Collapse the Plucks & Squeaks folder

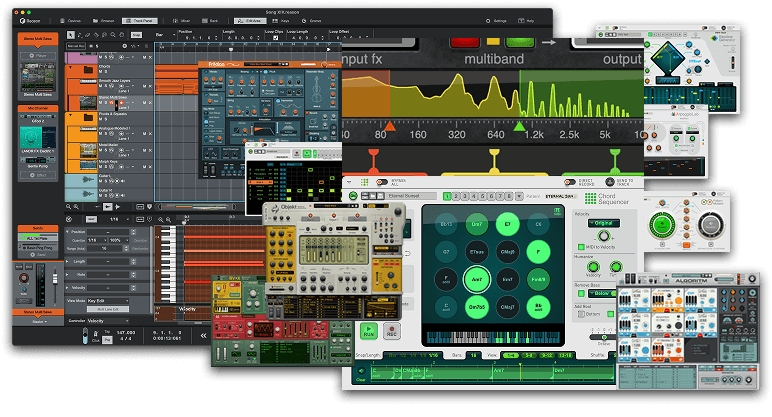click(70, 116)
